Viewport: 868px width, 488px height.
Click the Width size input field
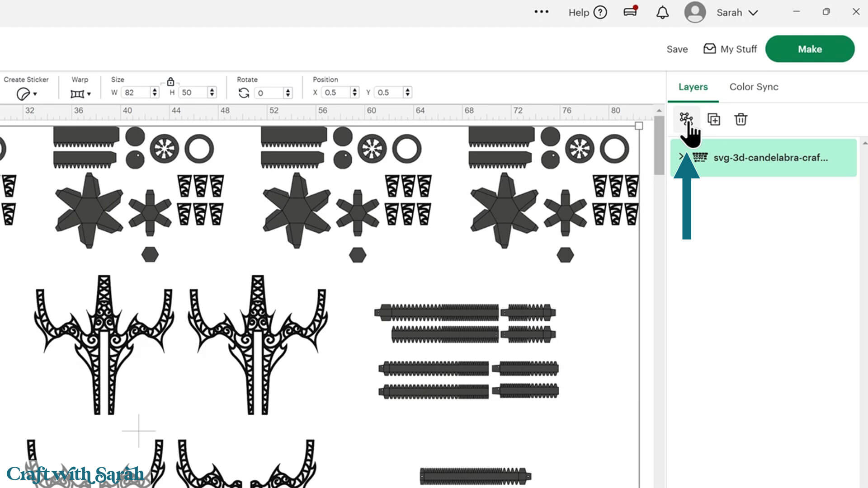(x=136, y=93)
